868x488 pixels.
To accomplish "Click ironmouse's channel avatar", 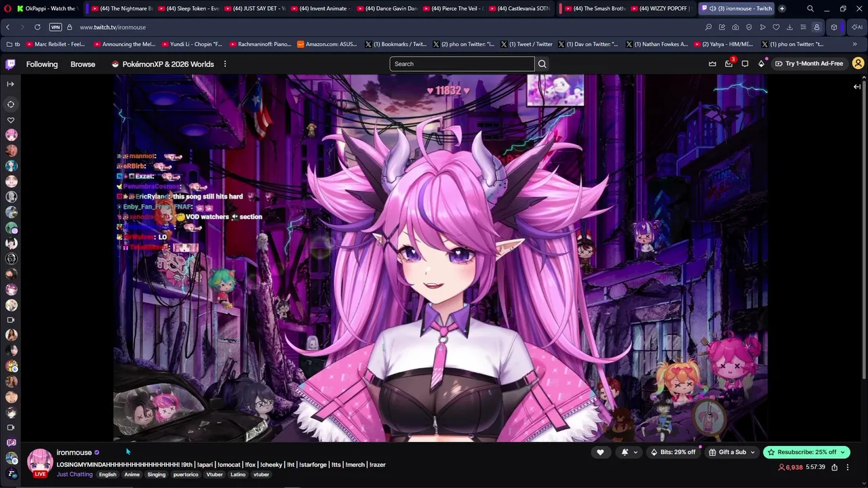I will (x=40, y=461).
